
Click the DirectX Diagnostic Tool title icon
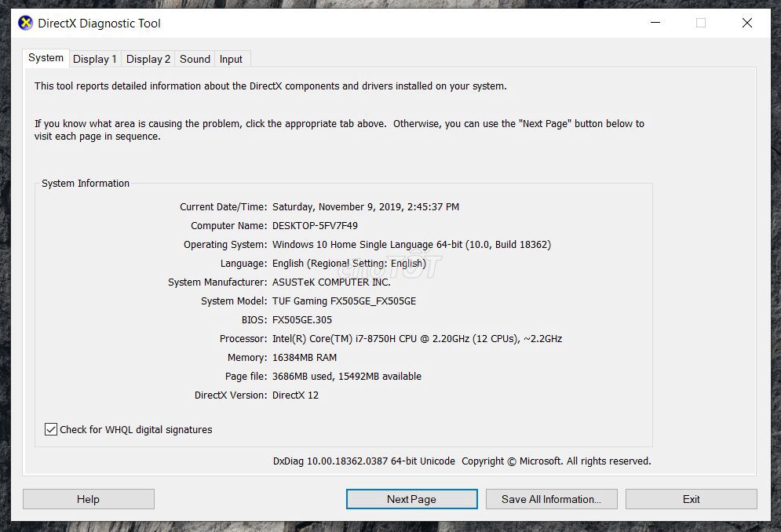coord(25,23)
